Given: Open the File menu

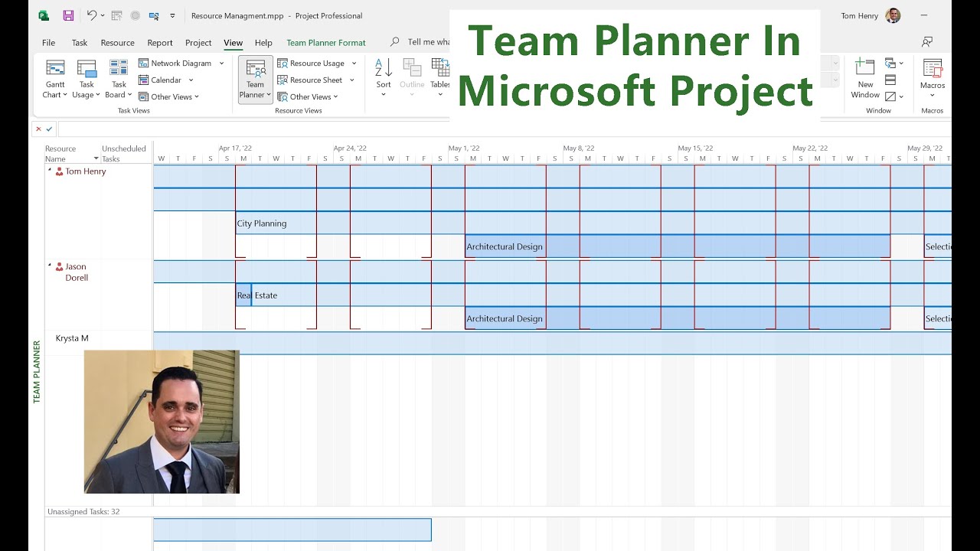Looking at the screenshot, I should click(x=48, y=43).
